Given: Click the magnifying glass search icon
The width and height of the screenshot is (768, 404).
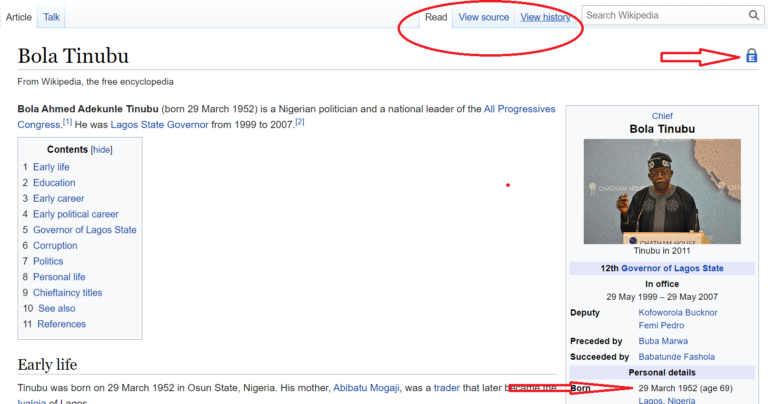Looking at the screenshot, I should coord(753,16).
